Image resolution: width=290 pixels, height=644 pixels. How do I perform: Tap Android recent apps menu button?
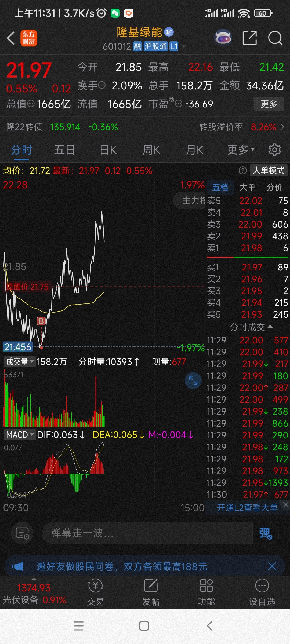pyautogui.click(x=78, y=626)
